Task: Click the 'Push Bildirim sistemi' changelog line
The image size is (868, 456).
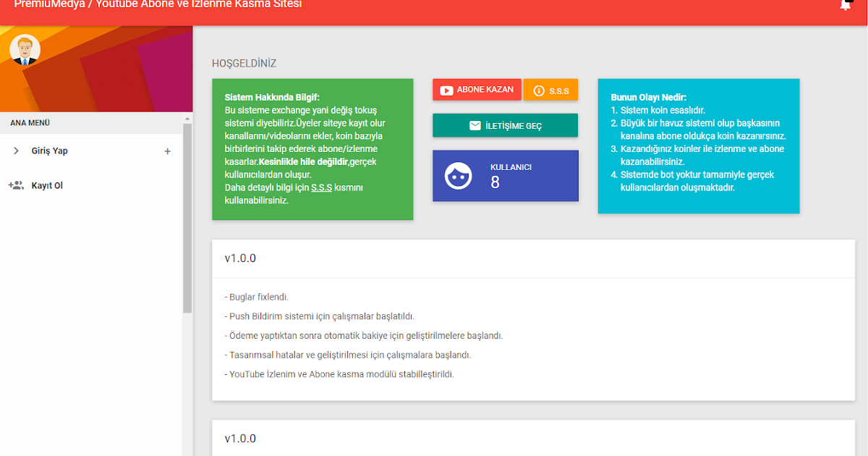Action: point(320,316)
